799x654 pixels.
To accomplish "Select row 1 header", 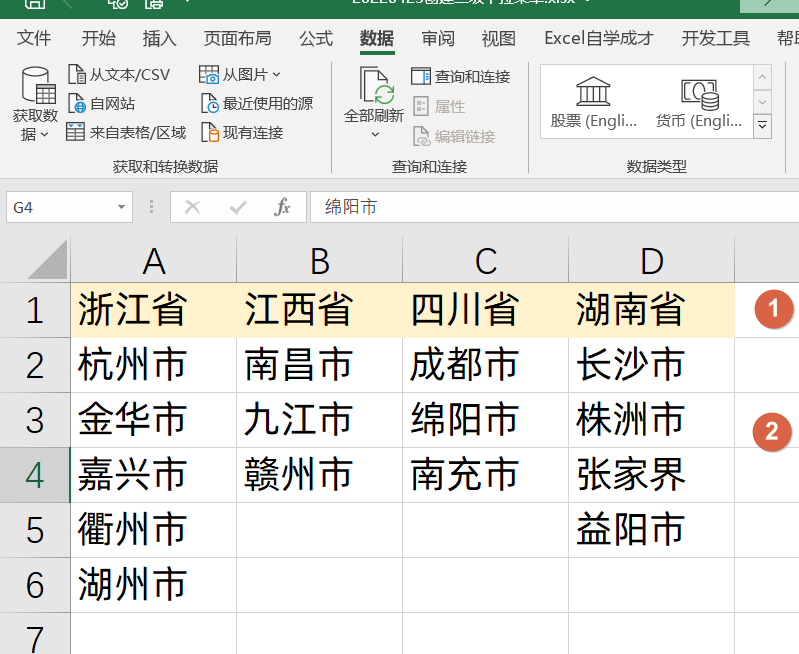I will point(35,310).
